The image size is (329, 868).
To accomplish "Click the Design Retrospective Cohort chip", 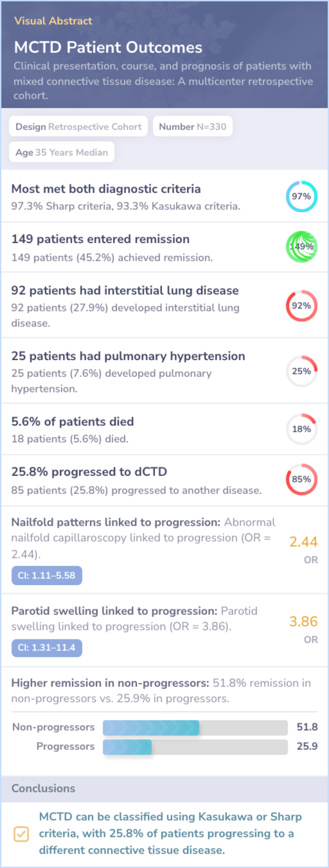I will (79, 127).
